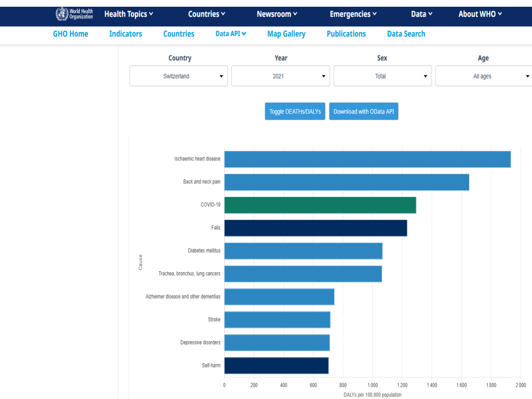Open the Sex dropdown set to Total
Viewport: 532px width, 399px height.
[382, 76]
